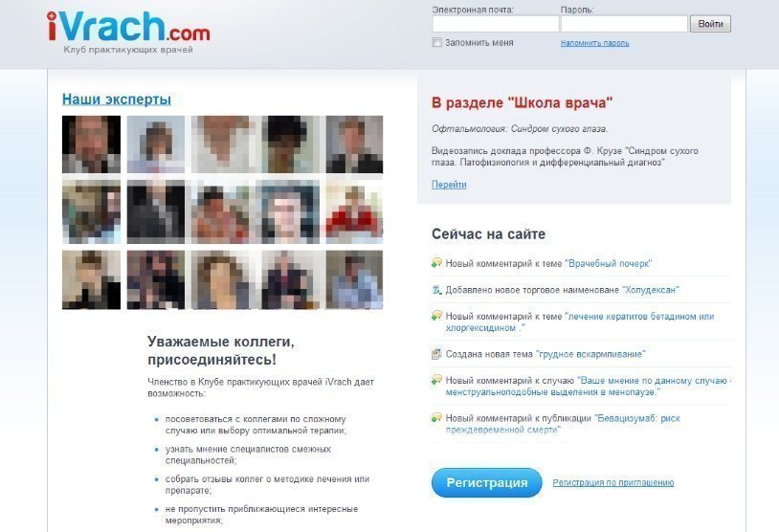Click the trade name icon beside "Холудексан"
779x532 pixels.
(436, 290)
